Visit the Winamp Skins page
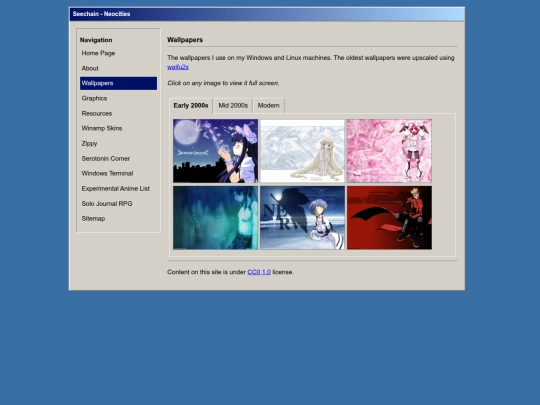The image size is (540, 405). (x=118, y=128)
